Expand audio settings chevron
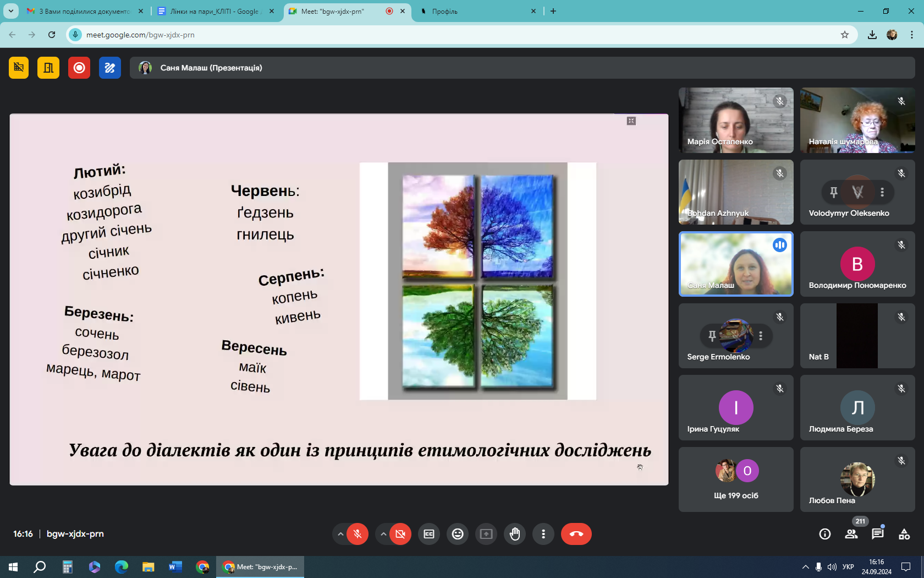Viewport: 924px width, 578px height. click(x=340, y=534)
